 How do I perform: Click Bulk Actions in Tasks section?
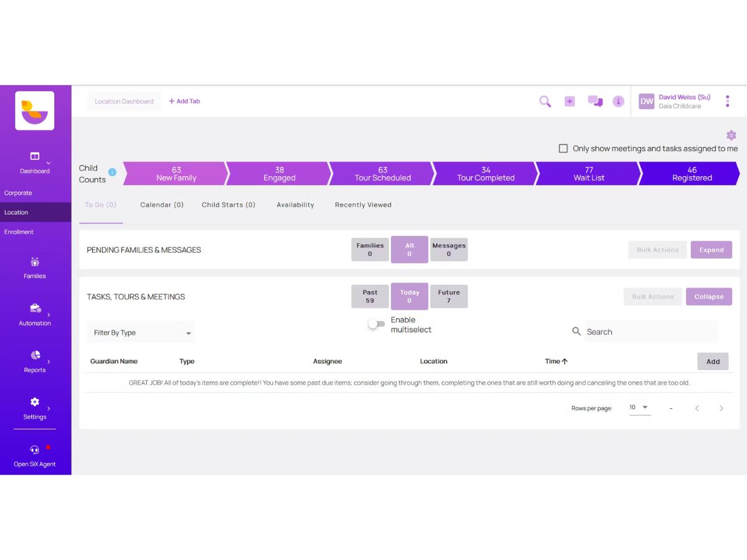[x=652, y=297]
